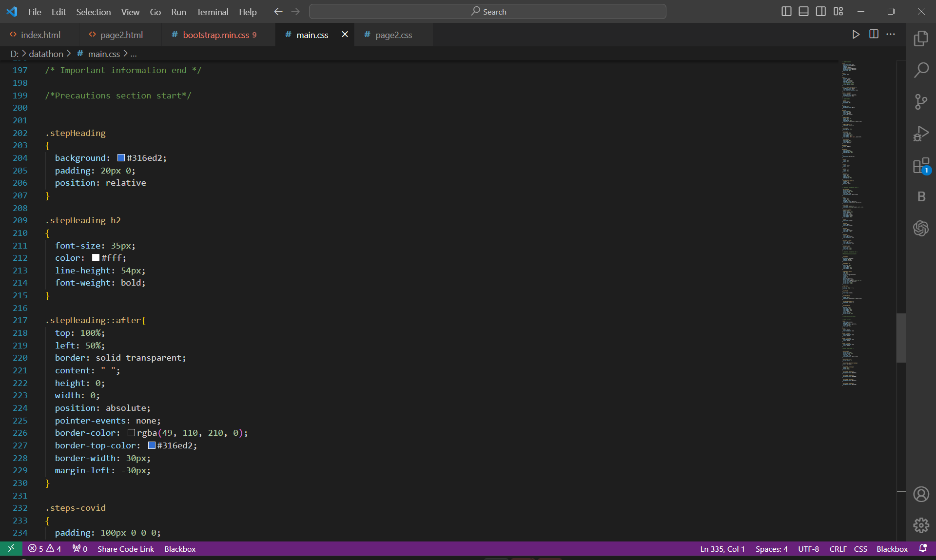Toggle the bottom panel layout button
The image size is (936, 560).
coord(803,12)
